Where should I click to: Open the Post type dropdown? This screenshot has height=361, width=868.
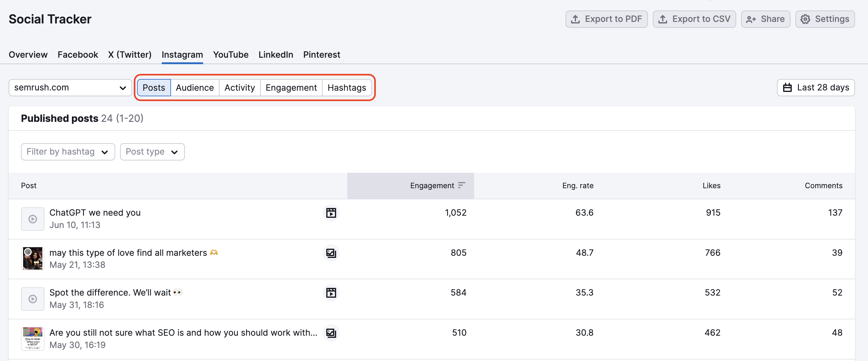point(152,152)
